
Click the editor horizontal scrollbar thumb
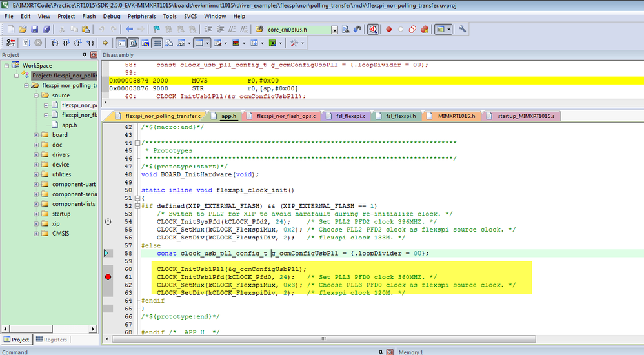click(324, 339)
